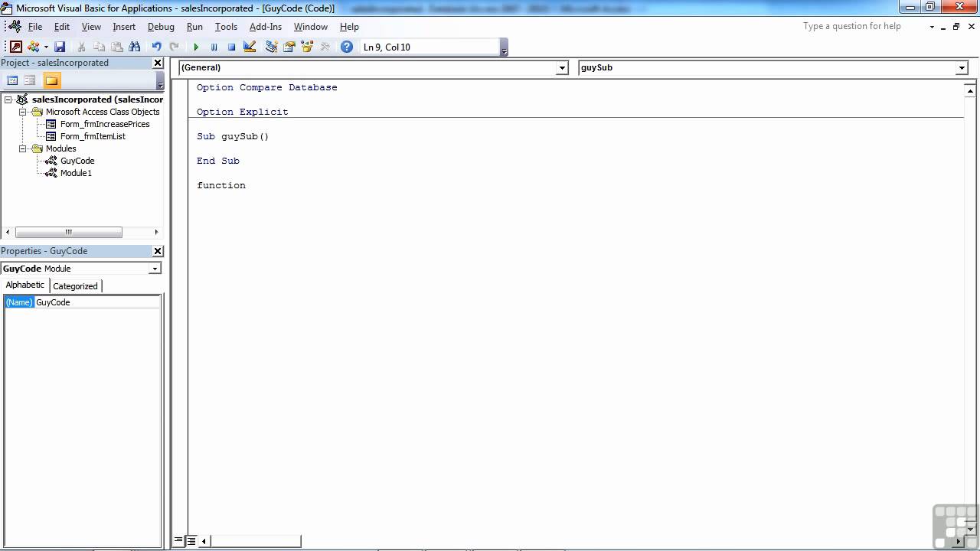Open the Edit menu
Viewport: 980px width, 551px height.
click(x=62, y=26)
